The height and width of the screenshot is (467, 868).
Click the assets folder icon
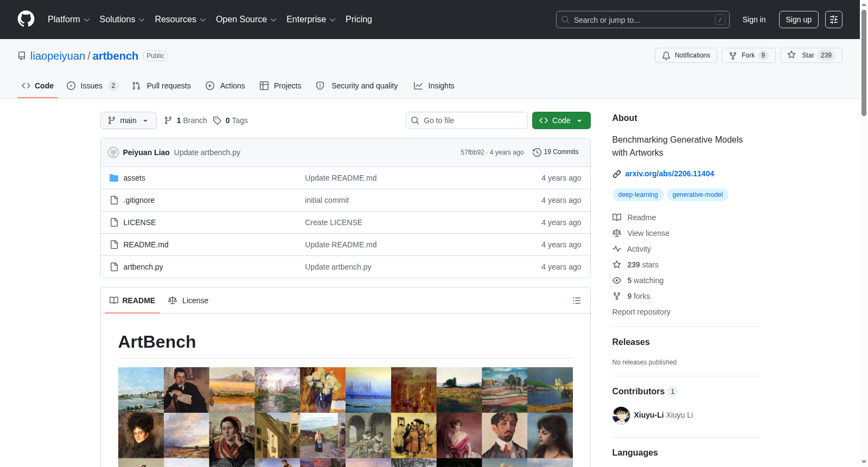click(114, 178)
